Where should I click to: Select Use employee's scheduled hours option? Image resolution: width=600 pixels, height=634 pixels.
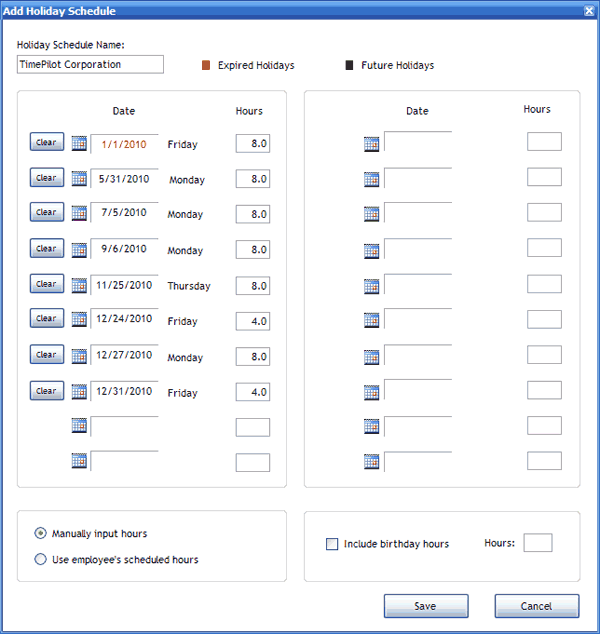40,559
